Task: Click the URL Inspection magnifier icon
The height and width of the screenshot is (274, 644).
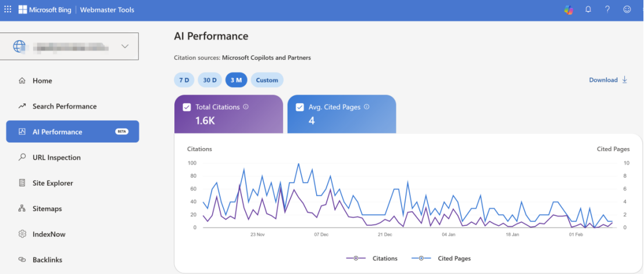Action: coord(22,157)
